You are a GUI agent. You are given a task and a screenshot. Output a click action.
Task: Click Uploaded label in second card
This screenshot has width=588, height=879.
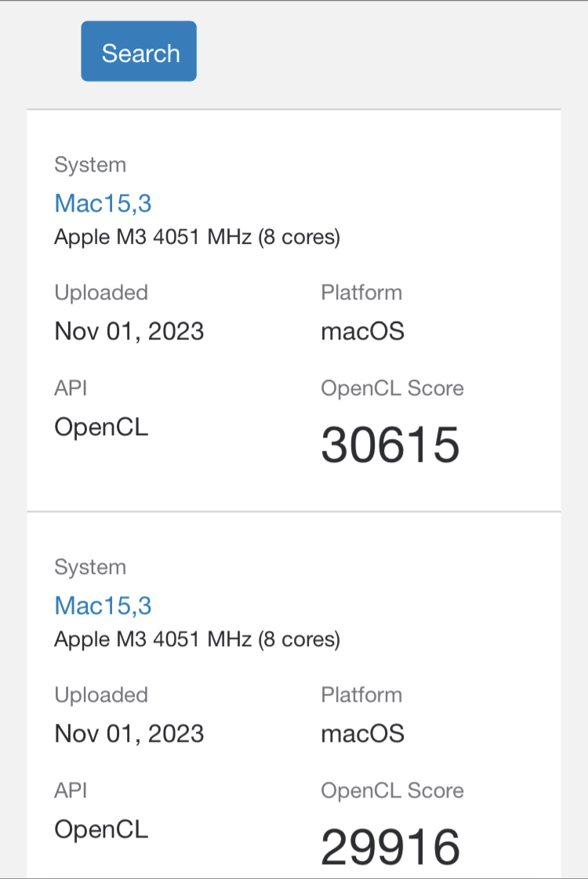pyautogui.click(x=101, y=696)
